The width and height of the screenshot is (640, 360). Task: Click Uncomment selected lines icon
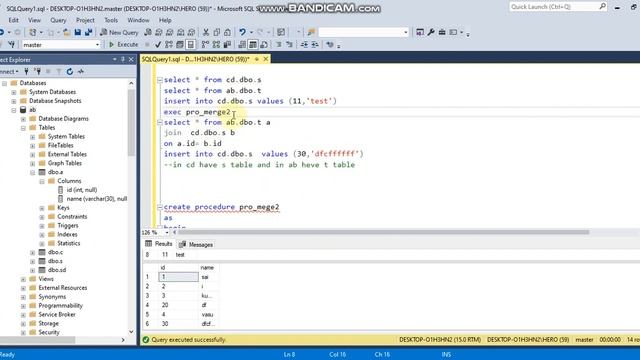(x=289, y=44)
